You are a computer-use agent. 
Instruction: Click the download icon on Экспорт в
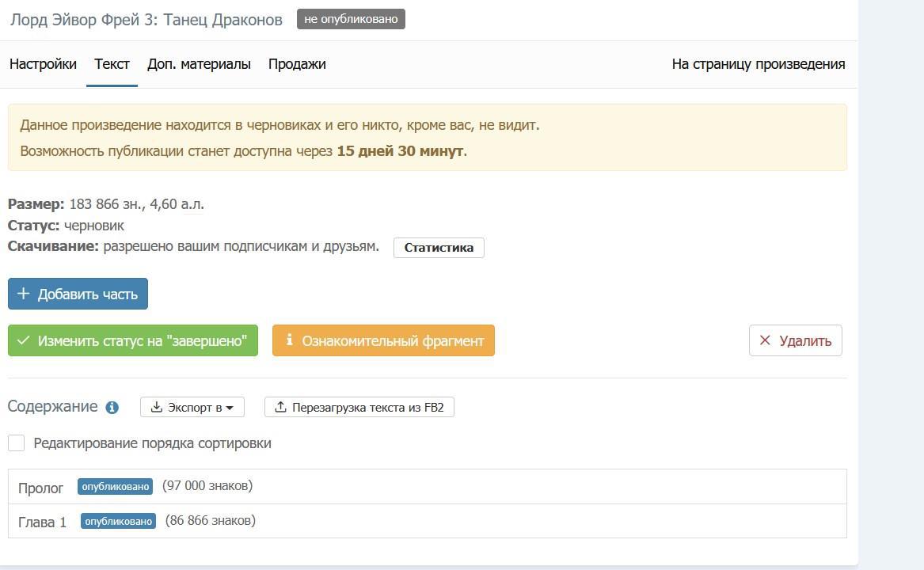(156, 407)
